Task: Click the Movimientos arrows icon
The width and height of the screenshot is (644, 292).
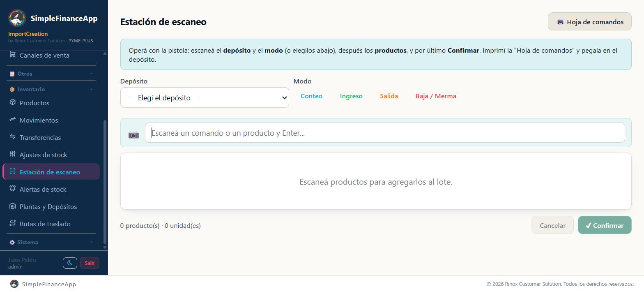Action: point(13,120)
